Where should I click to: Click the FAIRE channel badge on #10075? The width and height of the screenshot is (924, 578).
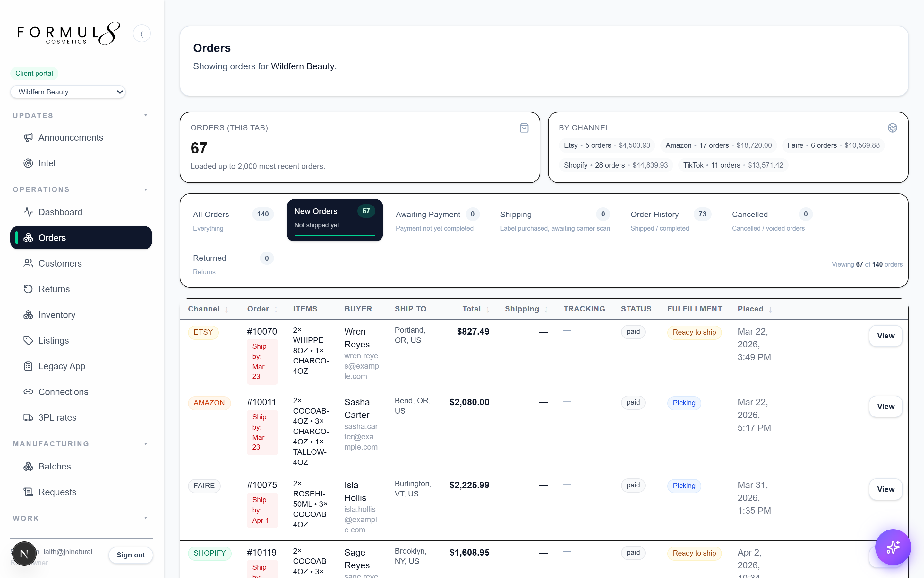[204, 486]
